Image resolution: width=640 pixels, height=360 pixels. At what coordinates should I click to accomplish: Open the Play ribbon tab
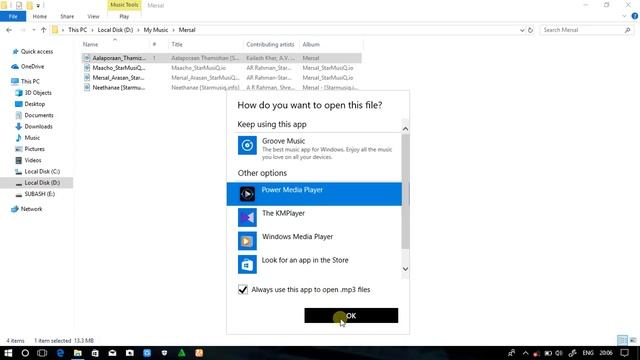point(124,16)
